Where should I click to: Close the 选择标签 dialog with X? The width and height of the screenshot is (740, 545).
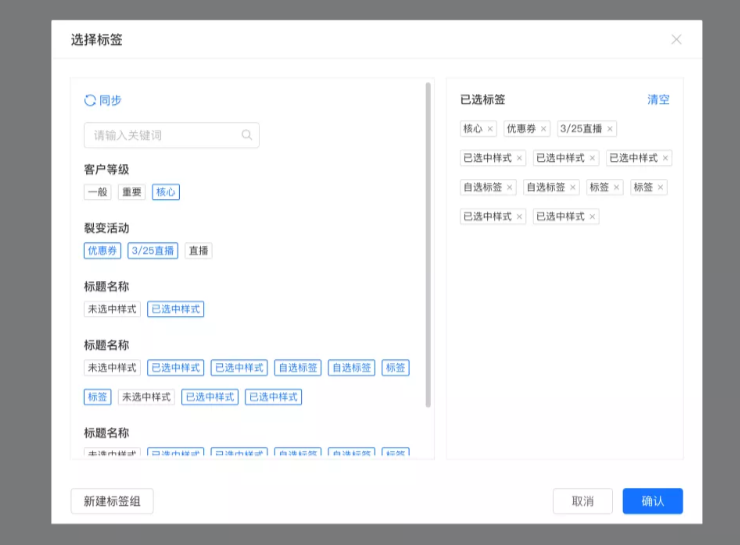pos(676,40)
